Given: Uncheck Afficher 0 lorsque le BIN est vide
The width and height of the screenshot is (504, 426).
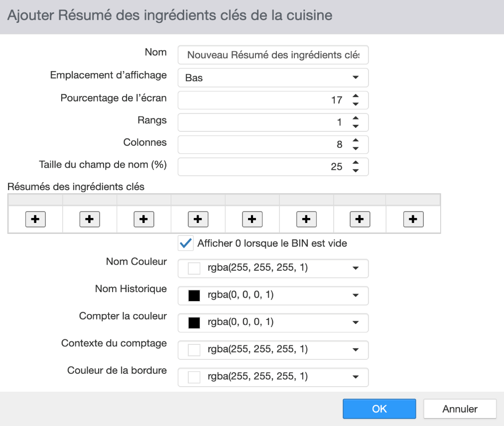Looking at the screenshot, I should click(185, 243).
